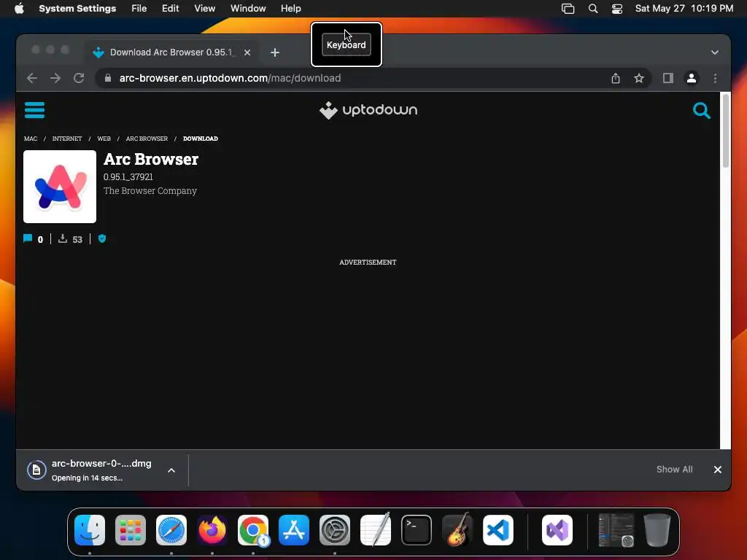
Task: Click the date and time
Action: point(684,8)
